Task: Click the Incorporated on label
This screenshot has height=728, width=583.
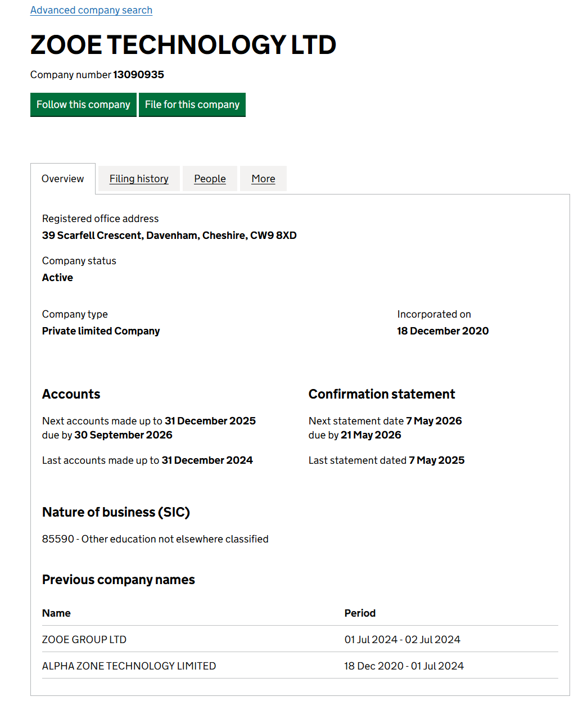Action: (x=434, y=314)
